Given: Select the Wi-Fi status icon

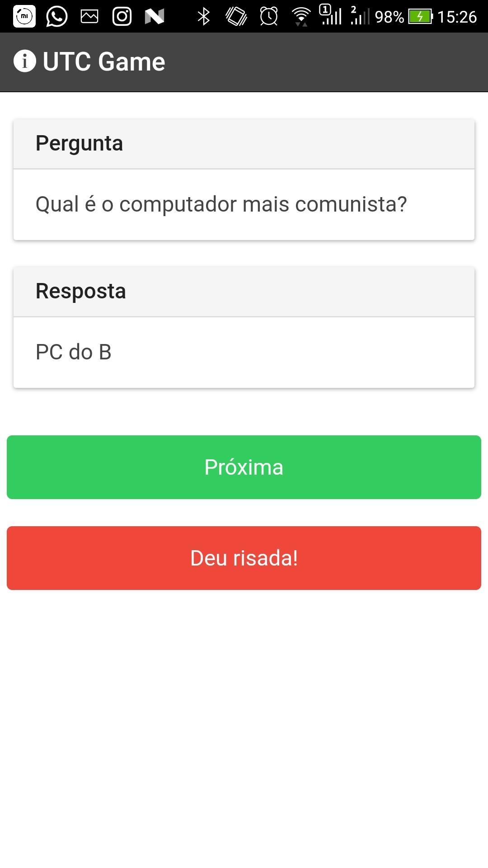Looking at the screenshot, I should coord(300,16).
